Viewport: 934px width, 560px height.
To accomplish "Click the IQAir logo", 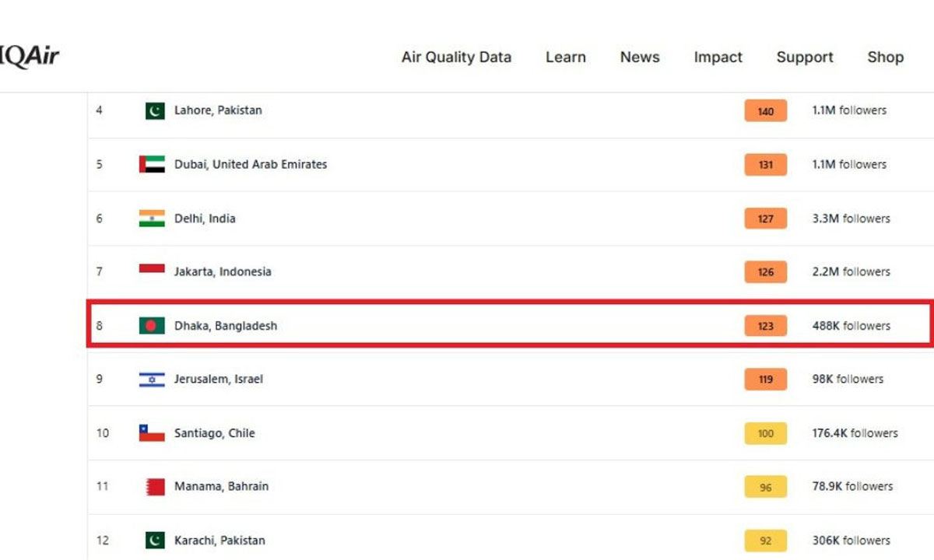I will 30,57.
